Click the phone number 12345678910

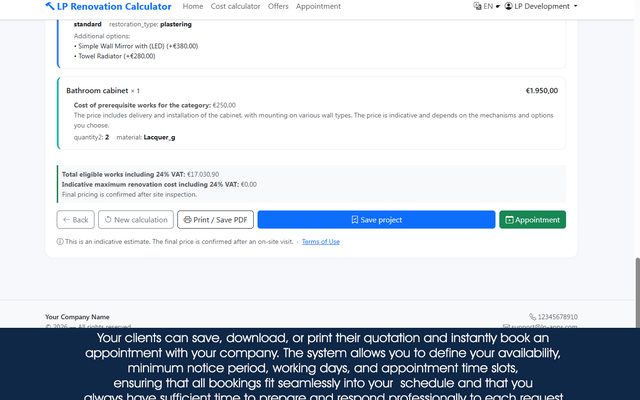click(558, 317)
